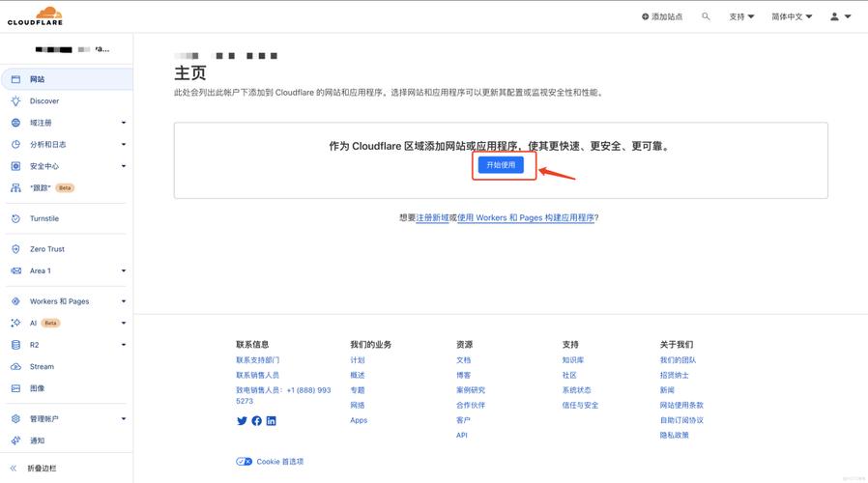Open the 简体中文 language dropdown
Viewport: 868px width, 483px height.
pos(792,16)
